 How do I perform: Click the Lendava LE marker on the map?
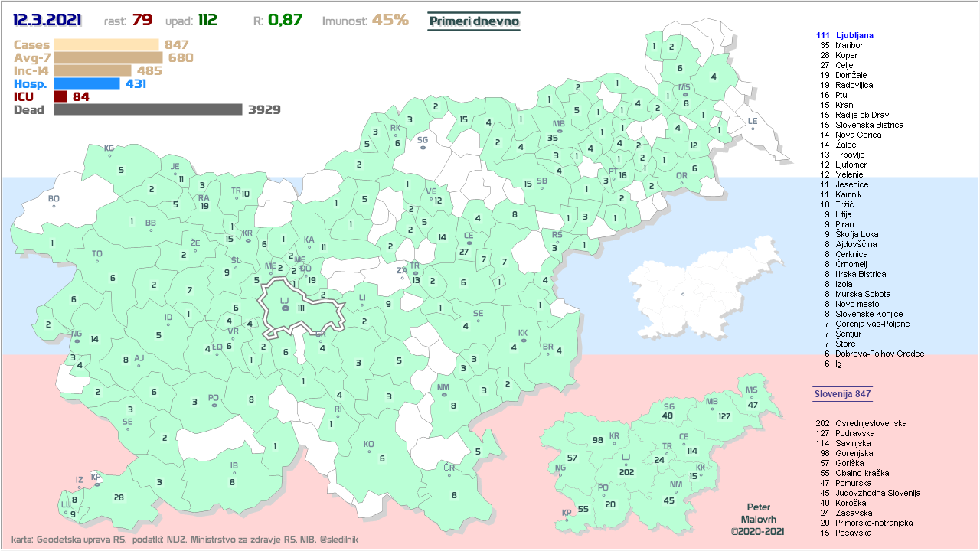[752, 128]
